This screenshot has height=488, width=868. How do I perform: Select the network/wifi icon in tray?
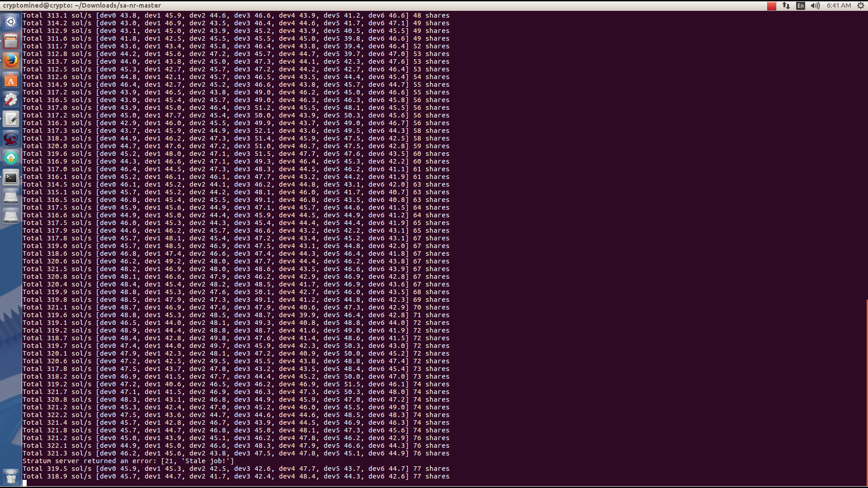click(x=786, y=5)
